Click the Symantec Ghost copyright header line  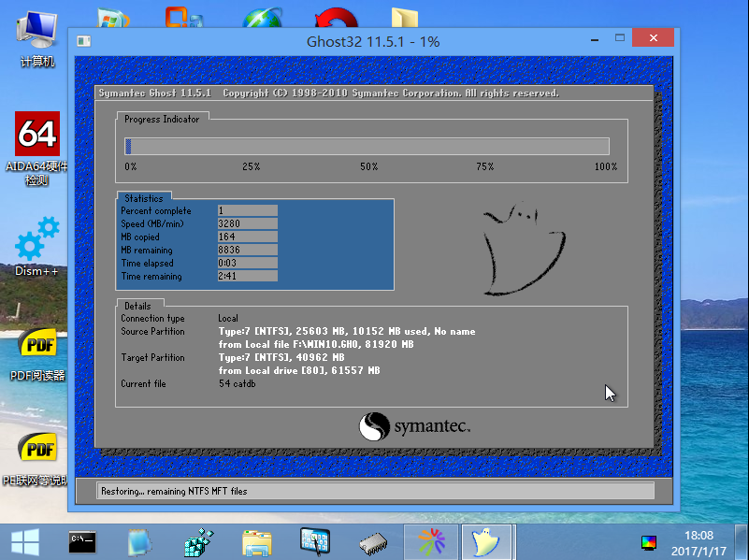click(328, 93)
